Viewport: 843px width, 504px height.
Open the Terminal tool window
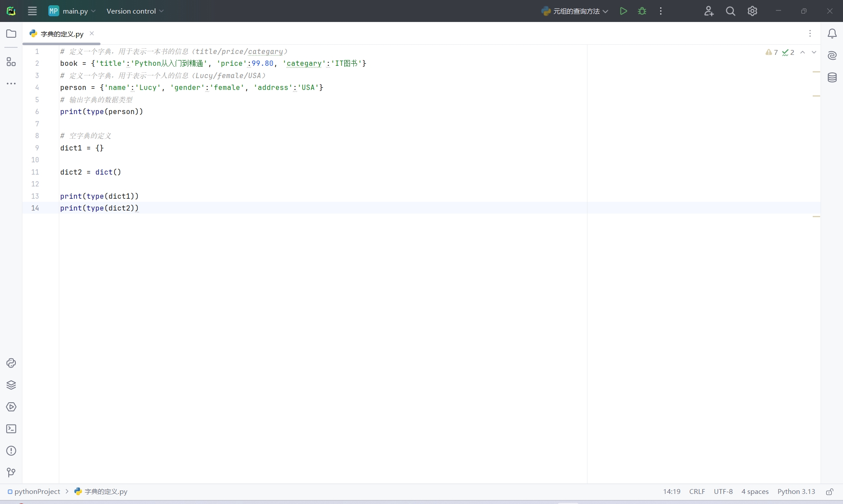pyautogui.click(x=11, y=429)
